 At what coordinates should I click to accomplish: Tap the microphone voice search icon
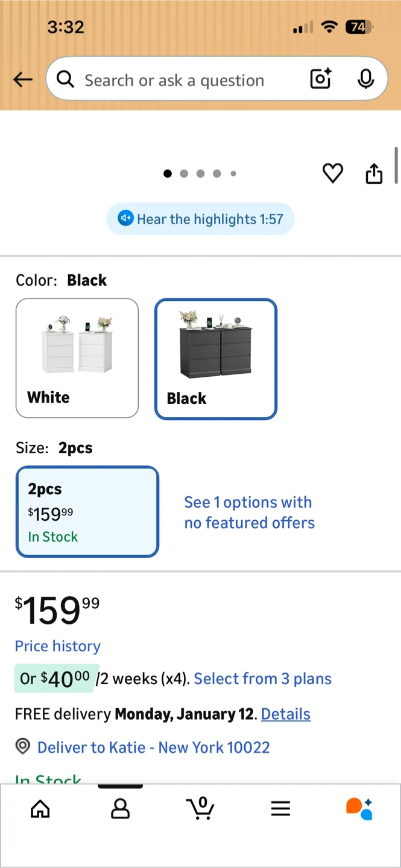pos(365,79)
